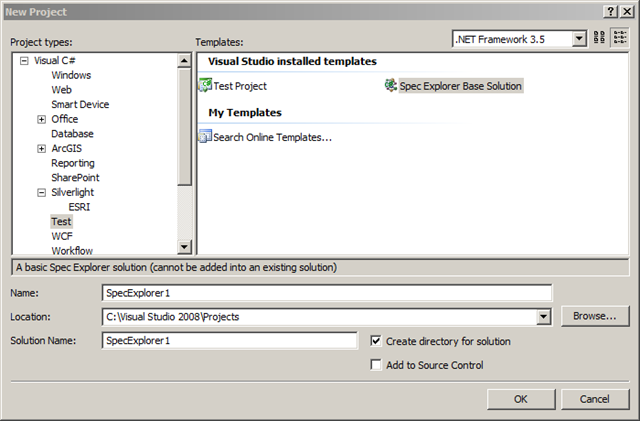This screenshot has height=421, width=640.
Task: Enable Add to Source Control checkbox
Action: point(376,365)
